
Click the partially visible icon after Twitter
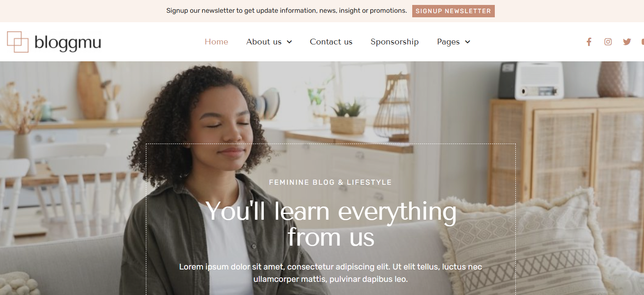tap(642, 42)
